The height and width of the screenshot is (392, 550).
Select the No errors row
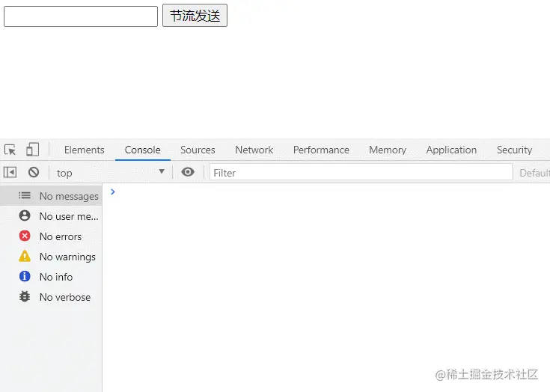coord(51,236)
